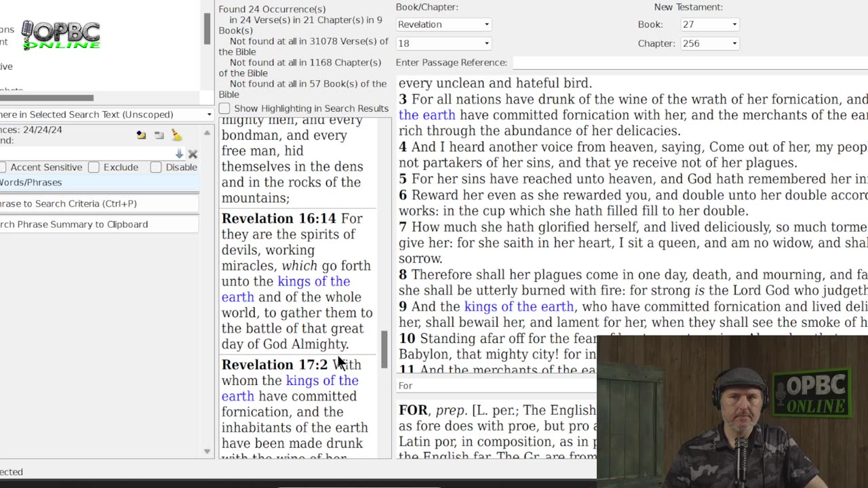868x488 pixels.
Task: Select the Words/Phrases row
Action: pos(99,182)
